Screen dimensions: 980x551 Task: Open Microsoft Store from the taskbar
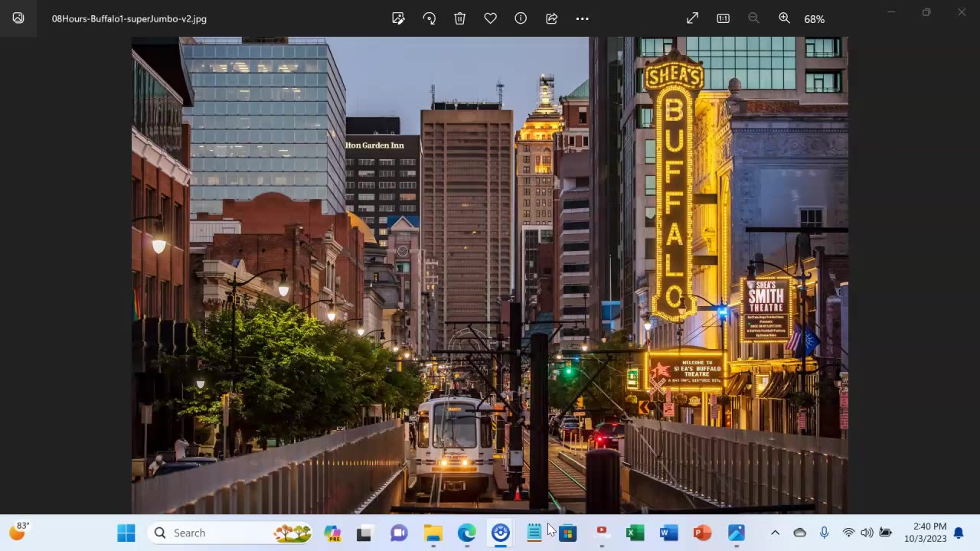568,533
